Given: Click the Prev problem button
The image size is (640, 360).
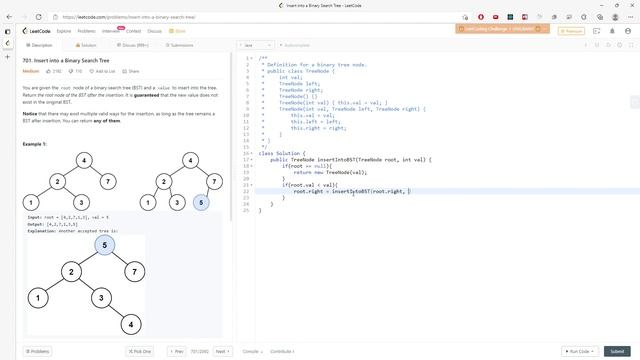Looking at the screenshot, I should tap(177, 351).
